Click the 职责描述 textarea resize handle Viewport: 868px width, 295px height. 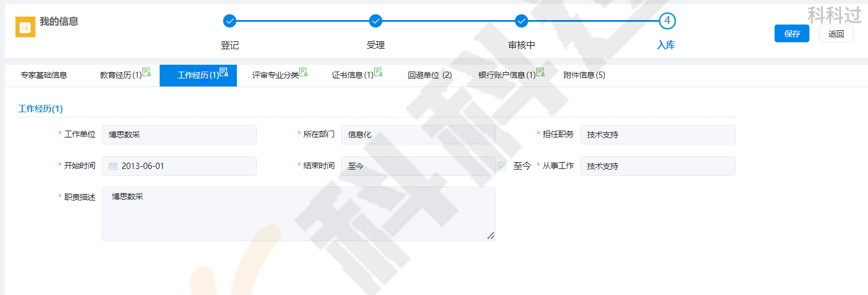[x=491, y=235]
